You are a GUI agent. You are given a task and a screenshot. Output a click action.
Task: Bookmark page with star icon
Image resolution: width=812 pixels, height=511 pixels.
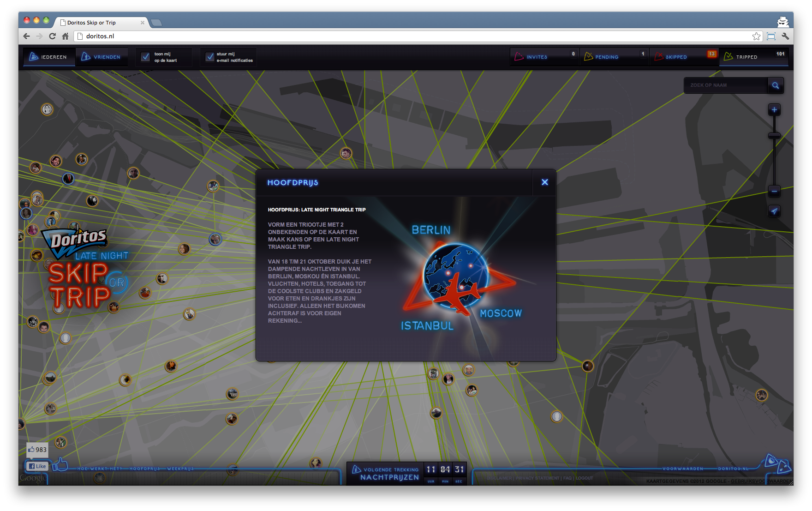[756, 36]
